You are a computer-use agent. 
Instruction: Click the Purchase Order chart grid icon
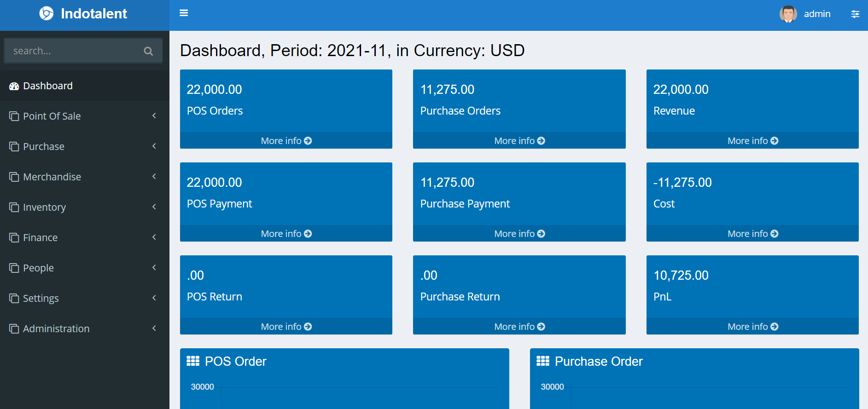pyautogui.click(x=543, y=361)
